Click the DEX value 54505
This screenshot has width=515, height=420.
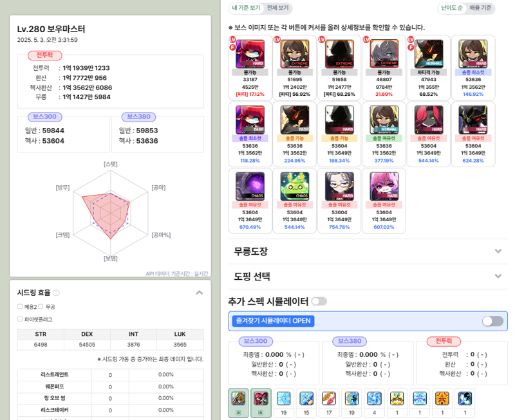[87, 345]
